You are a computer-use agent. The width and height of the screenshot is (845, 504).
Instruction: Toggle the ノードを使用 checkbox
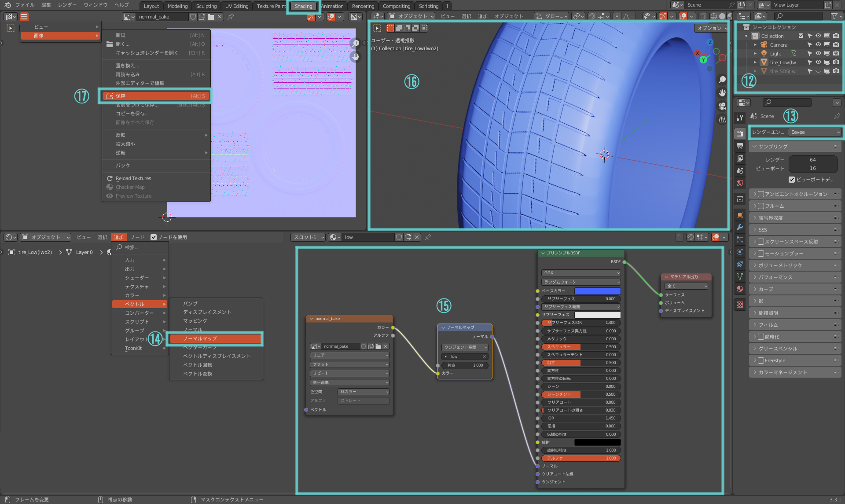[154, 237]
